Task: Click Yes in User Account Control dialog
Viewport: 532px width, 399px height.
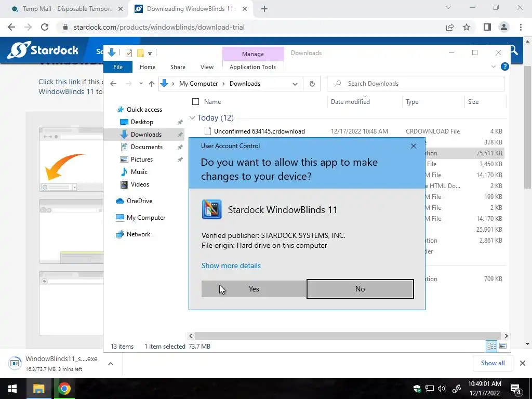Action: (x=254, y=289)
